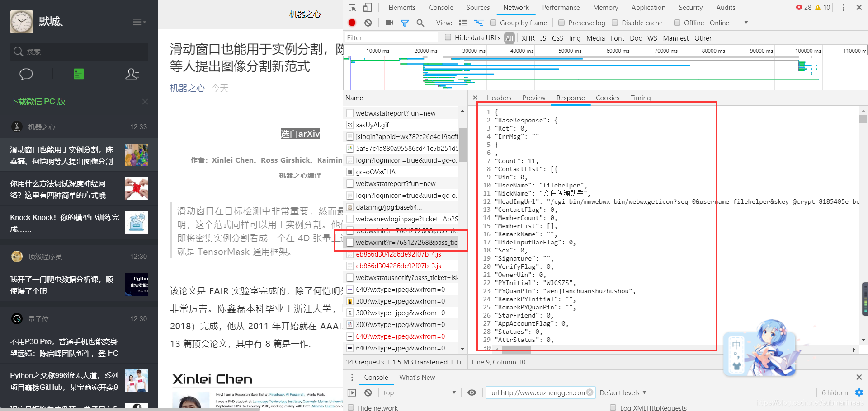
Task: Open WeChat contacts tab icon
Action: pyautogui.click(x=132, y=74)
